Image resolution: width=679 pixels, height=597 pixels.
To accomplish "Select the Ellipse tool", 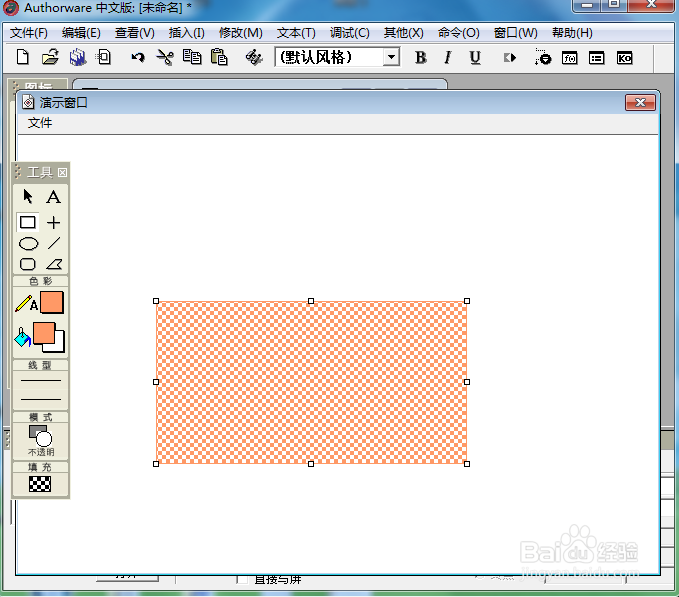I will coord(29,244).
